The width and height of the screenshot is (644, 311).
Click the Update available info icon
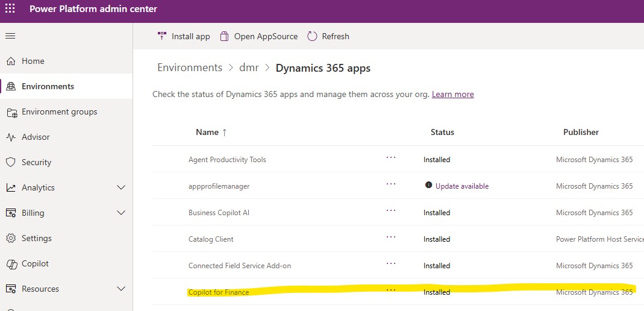[x=428, y=185]
